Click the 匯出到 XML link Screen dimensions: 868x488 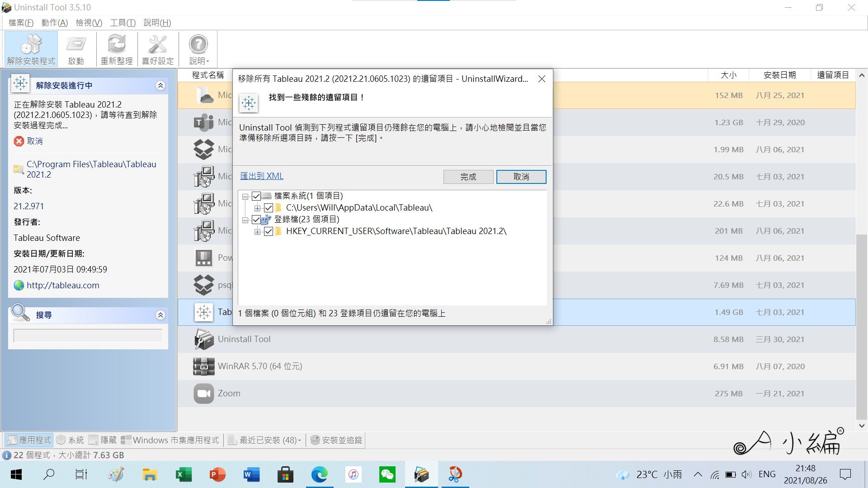click(262, 176)
